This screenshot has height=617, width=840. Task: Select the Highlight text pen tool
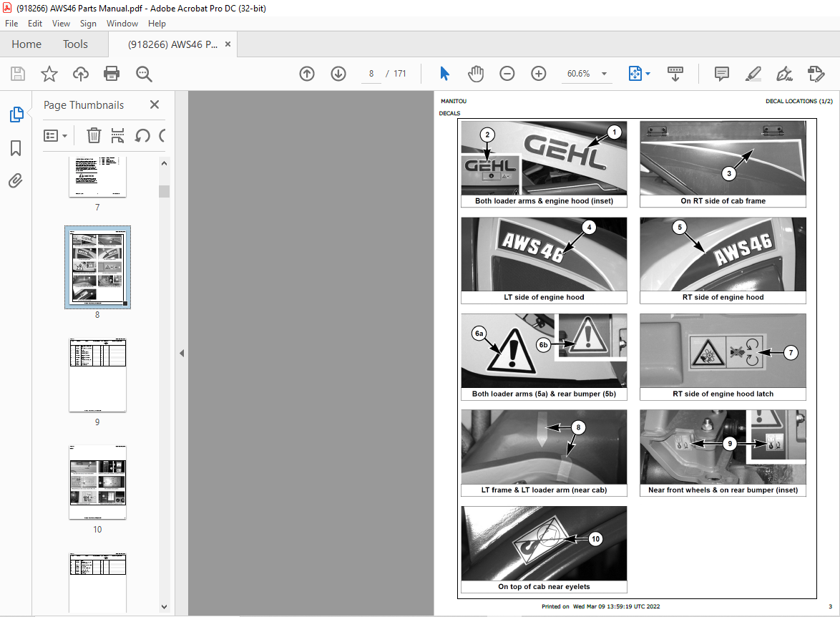pos(753,74)
